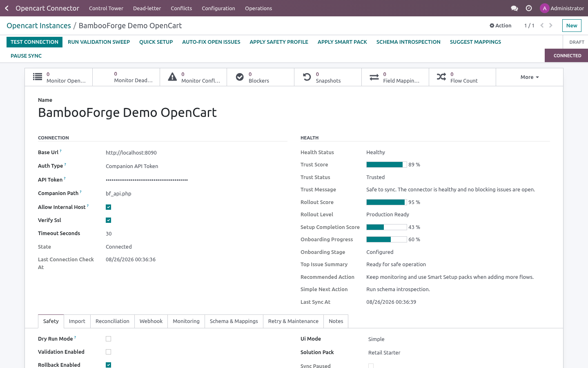
Task: Open the activities clock icon
Action: tap(529, 8)
